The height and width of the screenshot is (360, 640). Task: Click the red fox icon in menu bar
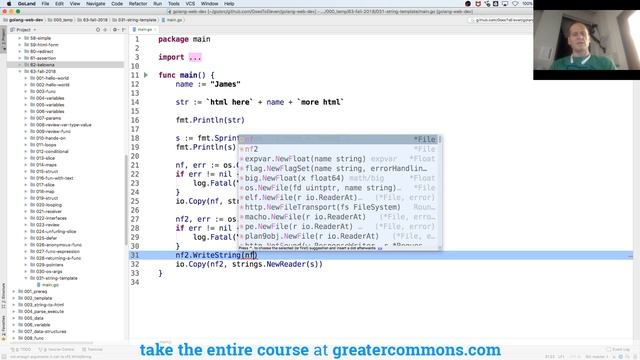coord(478,4)
